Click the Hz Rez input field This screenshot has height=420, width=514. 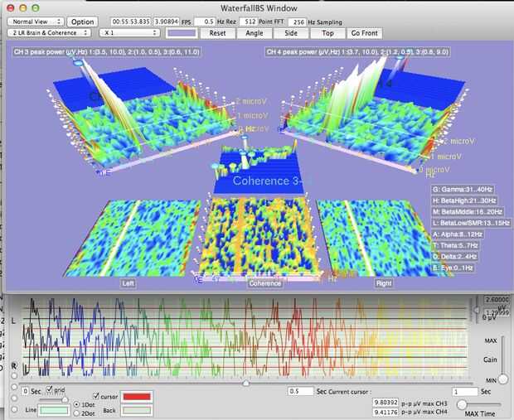[205, 22]
